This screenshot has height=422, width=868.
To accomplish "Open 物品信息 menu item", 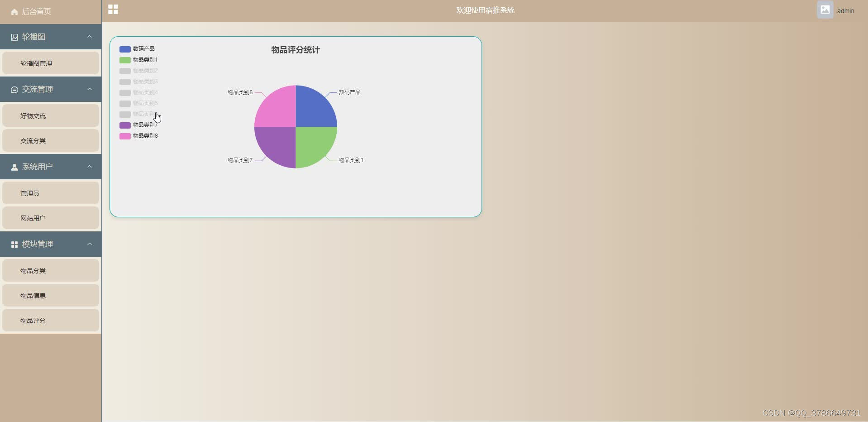I will pos(51,295).
